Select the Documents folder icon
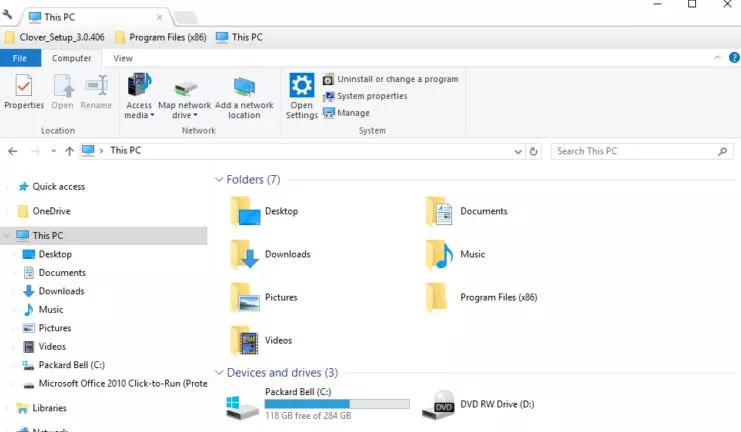Image resolution: width=741 pixels, height=432 pixels. 439,211
